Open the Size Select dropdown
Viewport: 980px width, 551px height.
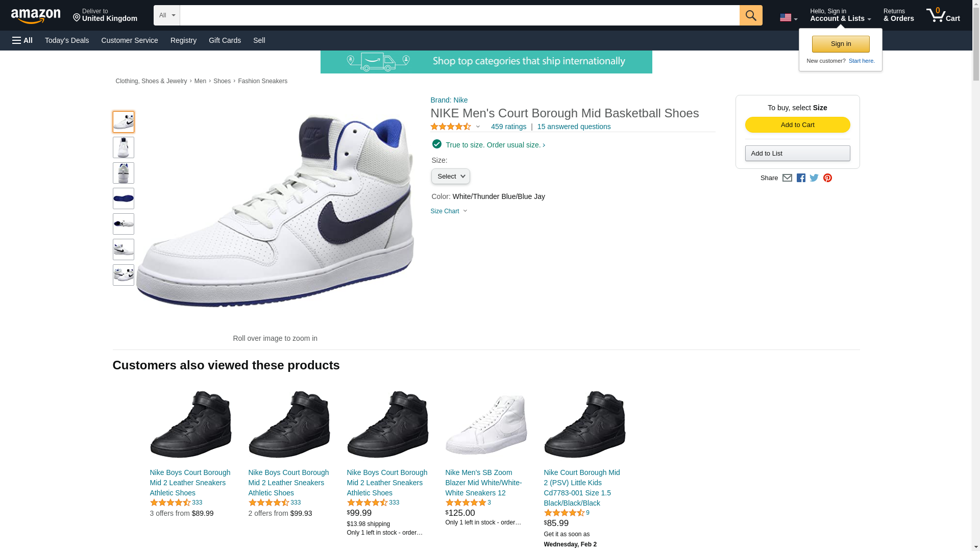[450, 177]
